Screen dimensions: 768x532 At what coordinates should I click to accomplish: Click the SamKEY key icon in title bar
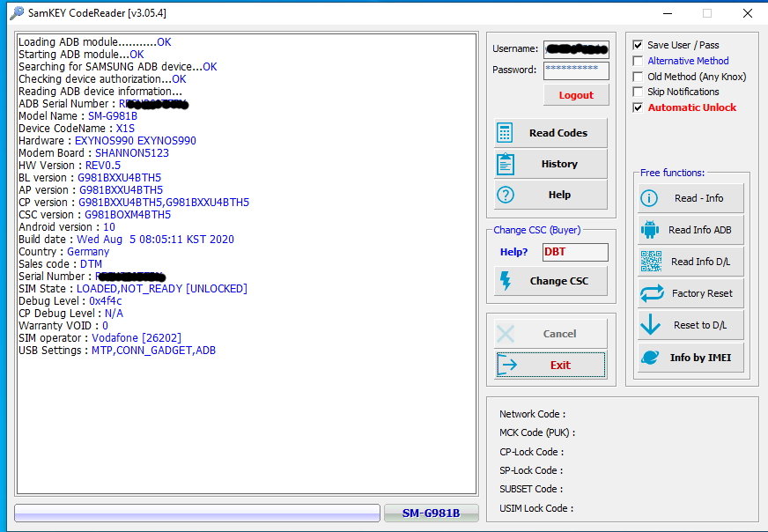click(x=17, y=12)
